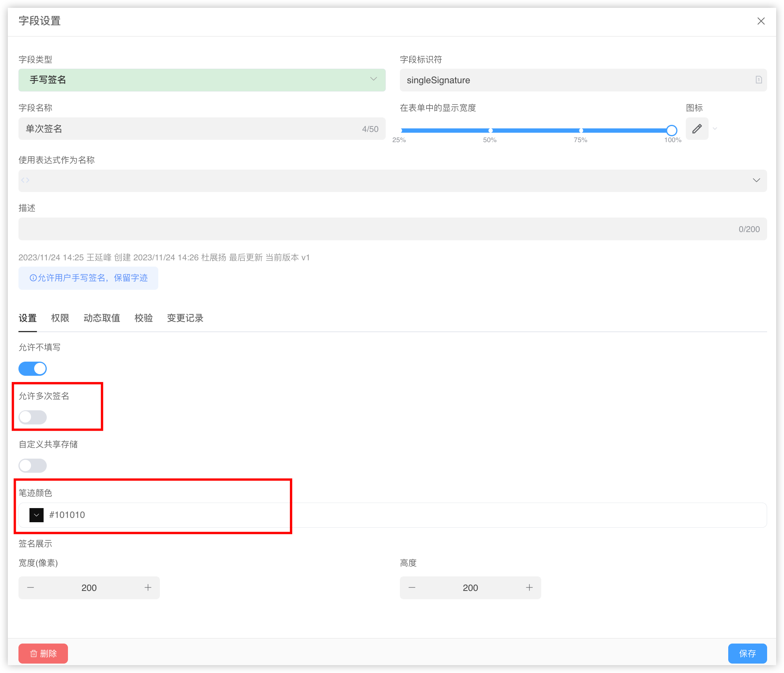
Task: Click the minus icon for width
Action: tap(31, 588)
